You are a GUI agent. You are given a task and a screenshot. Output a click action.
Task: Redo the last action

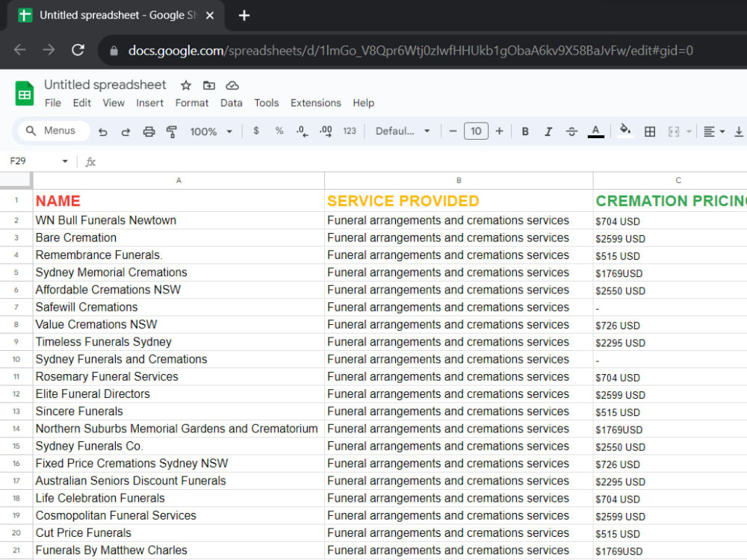point(125,131)
